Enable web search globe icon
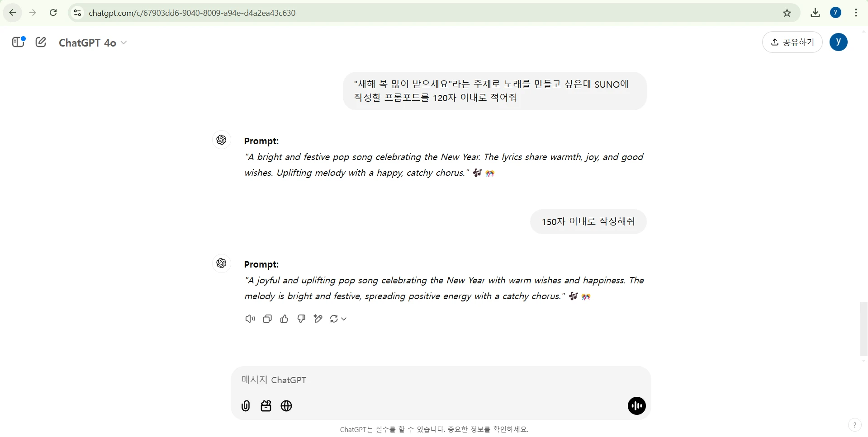This screenshot has width=868, height=437. coord(286,406)
